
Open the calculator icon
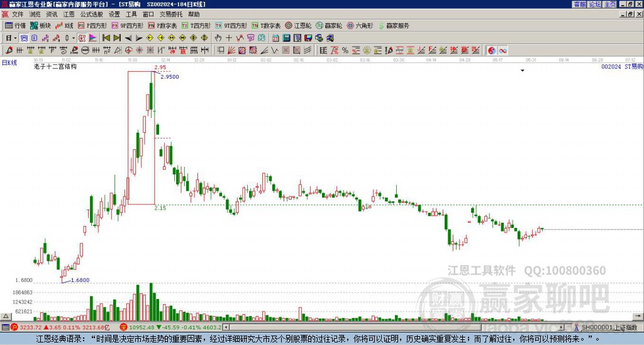point(287,38)
